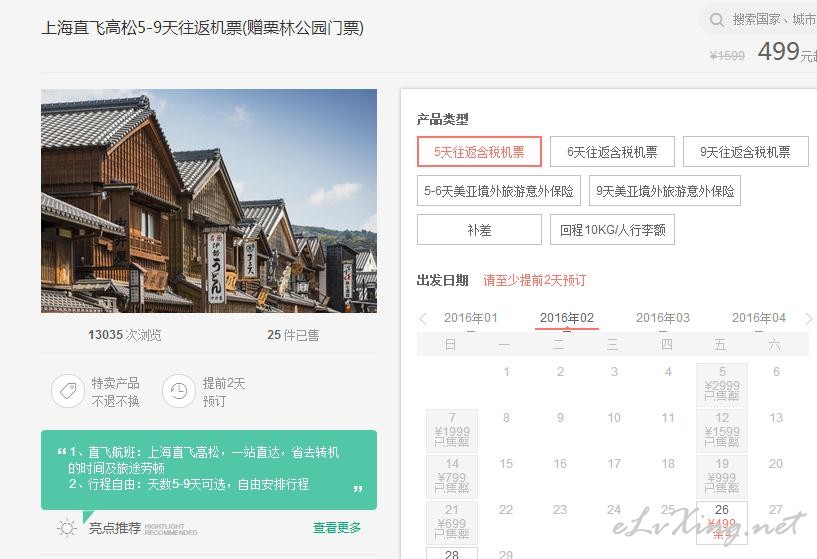Click the 13035 次浏览 view count
The width and height of the screenshot is (817, 559).
click(125, 334)
